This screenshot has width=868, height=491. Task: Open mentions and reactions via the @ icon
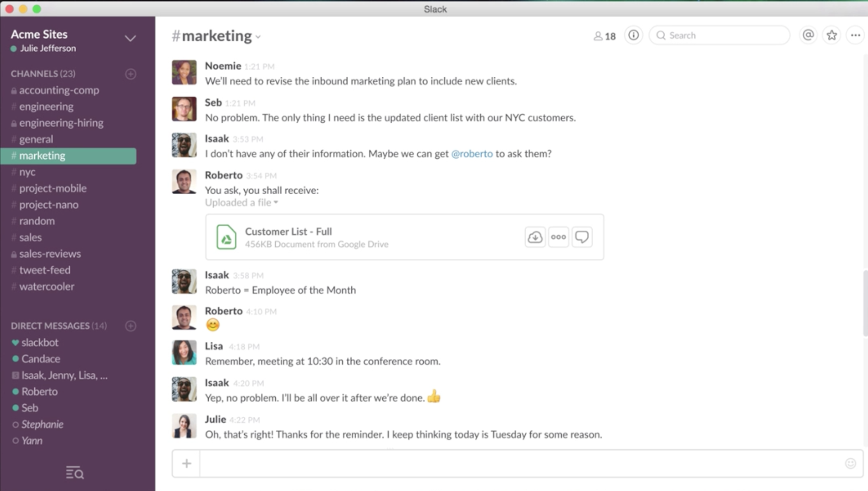808,35
